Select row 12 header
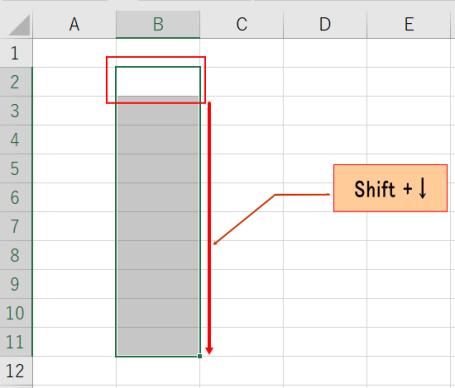Image resolution: width=455 pixels, height=388 pixels. [x=16, y=371]
